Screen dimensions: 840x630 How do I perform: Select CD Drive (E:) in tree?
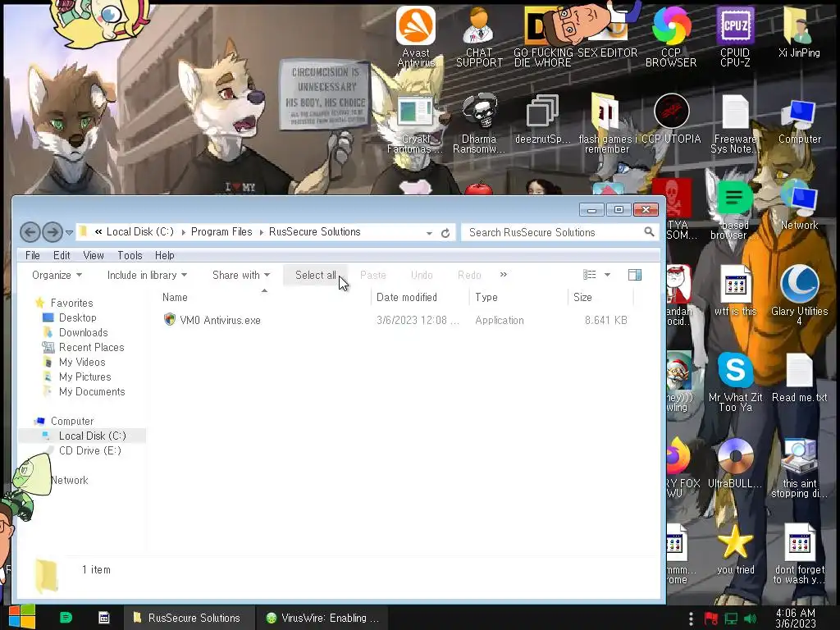(x=90, y=450)
